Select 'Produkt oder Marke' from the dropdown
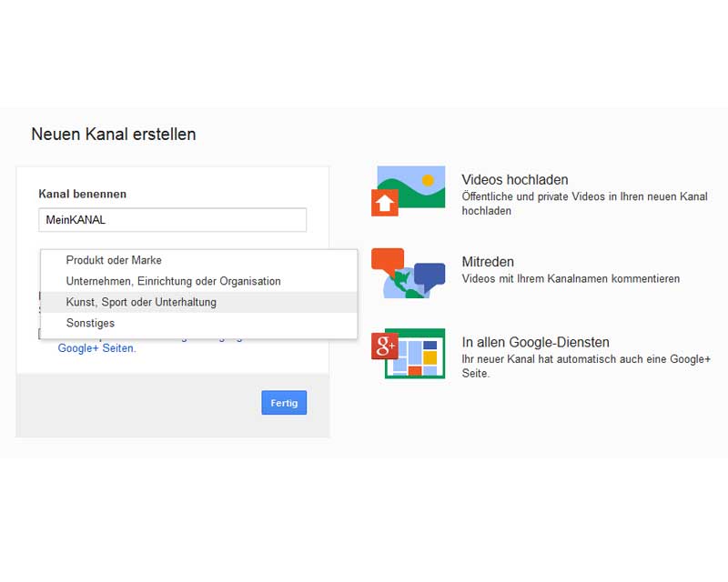The width and height of the screenshot is (728, 582). (x=114, y=260)
